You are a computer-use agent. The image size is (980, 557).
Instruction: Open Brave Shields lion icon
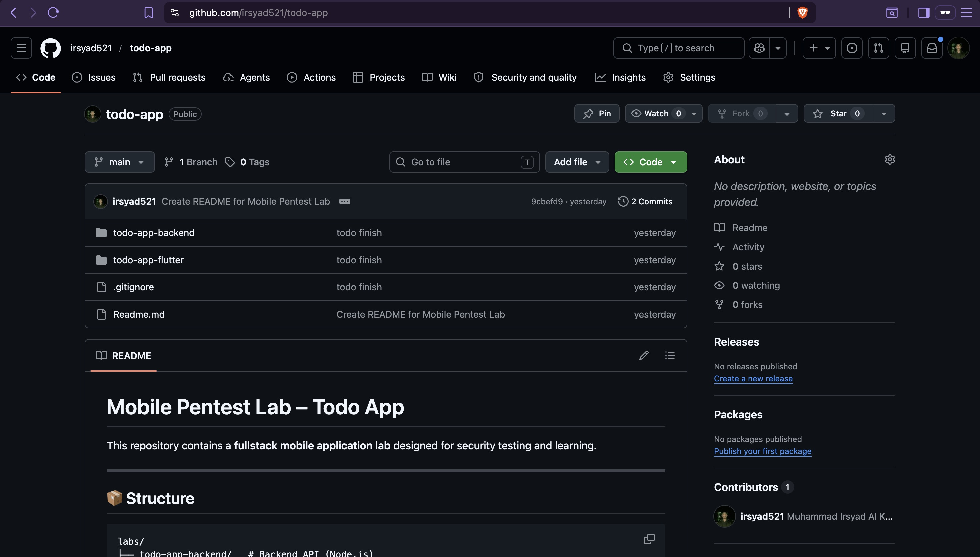click(802, 13)
